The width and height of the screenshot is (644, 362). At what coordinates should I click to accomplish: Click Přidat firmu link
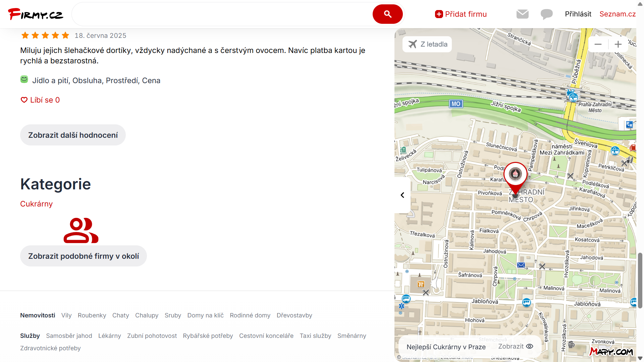[461, 14]
